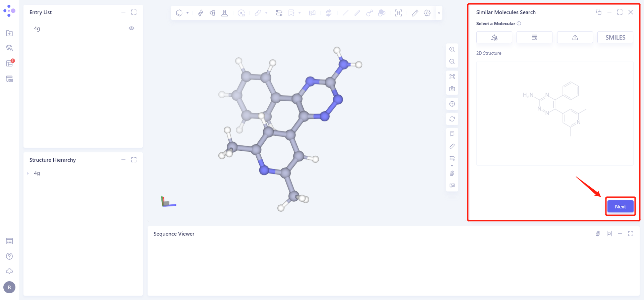The image size is (644, 300).
Task: Upload a molecule file in Similar Molecules Search
Action: point(575,37)
